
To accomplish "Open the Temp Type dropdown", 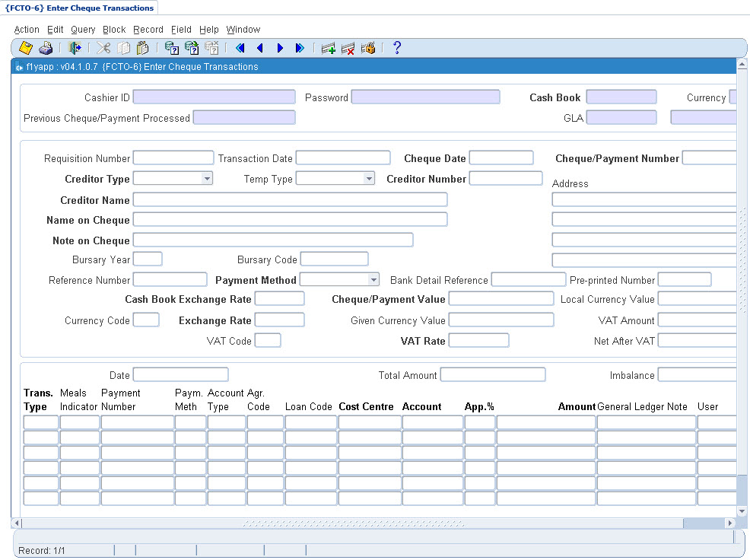I will (369, 178).
